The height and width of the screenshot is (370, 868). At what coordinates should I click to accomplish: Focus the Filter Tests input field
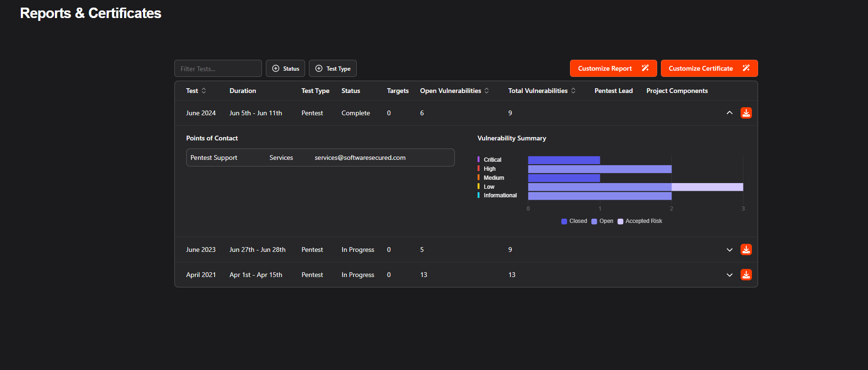[218, 68]
